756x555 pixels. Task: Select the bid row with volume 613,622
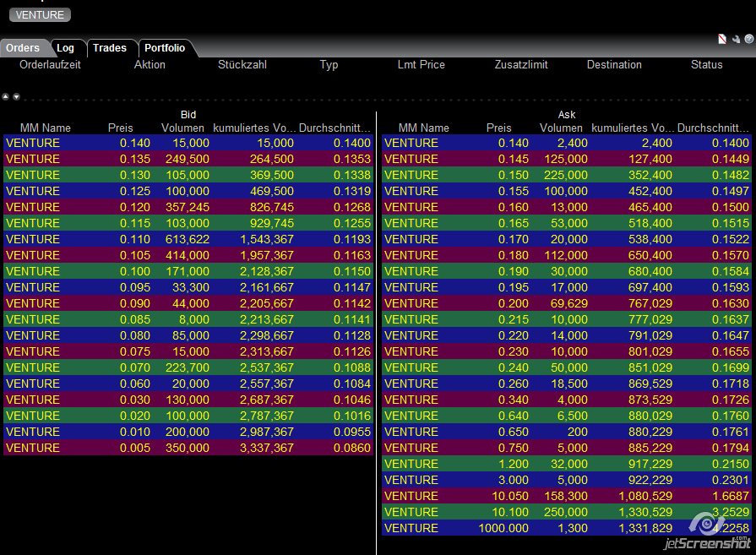point(188,239)
